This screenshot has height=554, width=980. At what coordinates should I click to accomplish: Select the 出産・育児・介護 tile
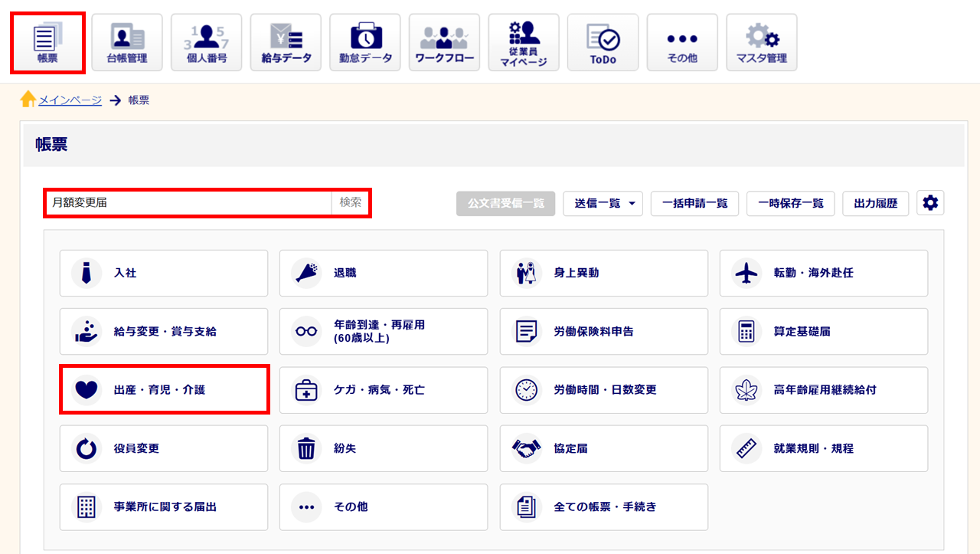(164, 390)
